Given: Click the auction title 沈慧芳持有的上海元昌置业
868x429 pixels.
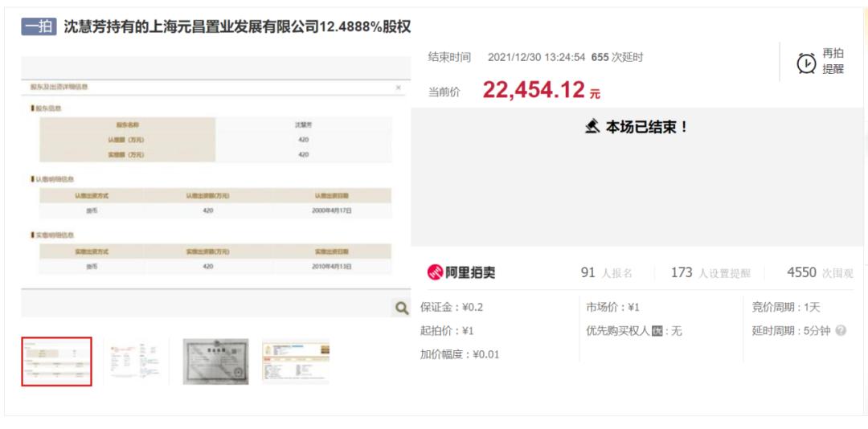Looking at the screenshot, I should pos(237,27).
